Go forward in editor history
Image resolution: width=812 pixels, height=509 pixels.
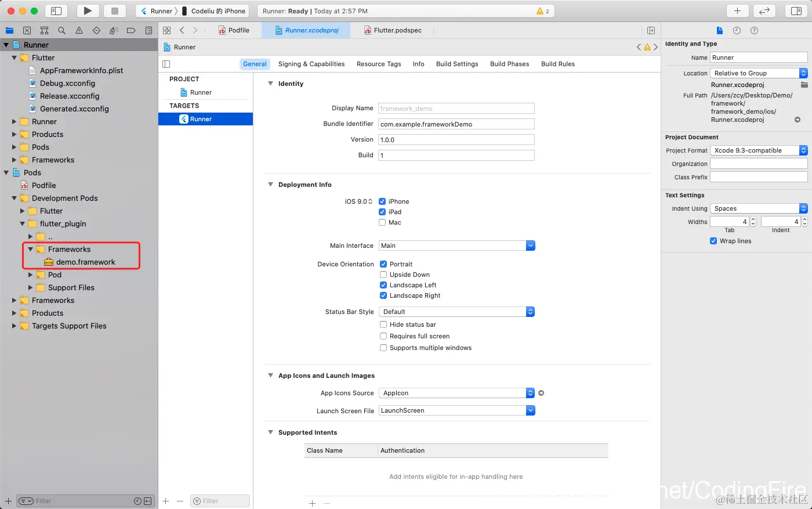[x=195, y=30]
